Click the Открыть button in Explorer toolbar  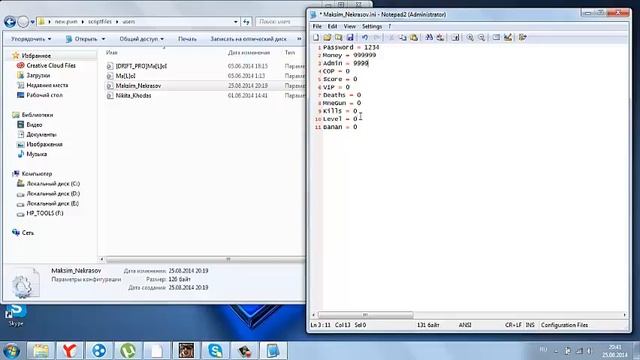(x=82, y=39)
